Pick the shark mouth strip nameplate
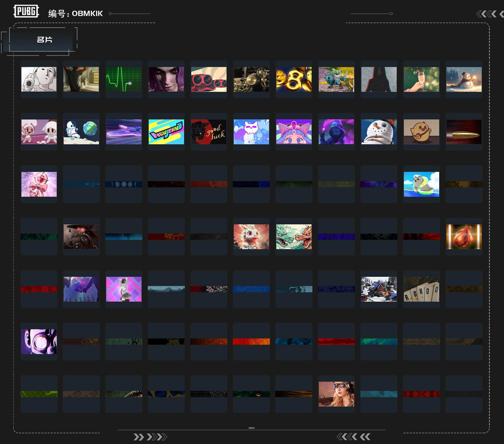The width and height of the screenshot is (504, 444). click(124, 394)
